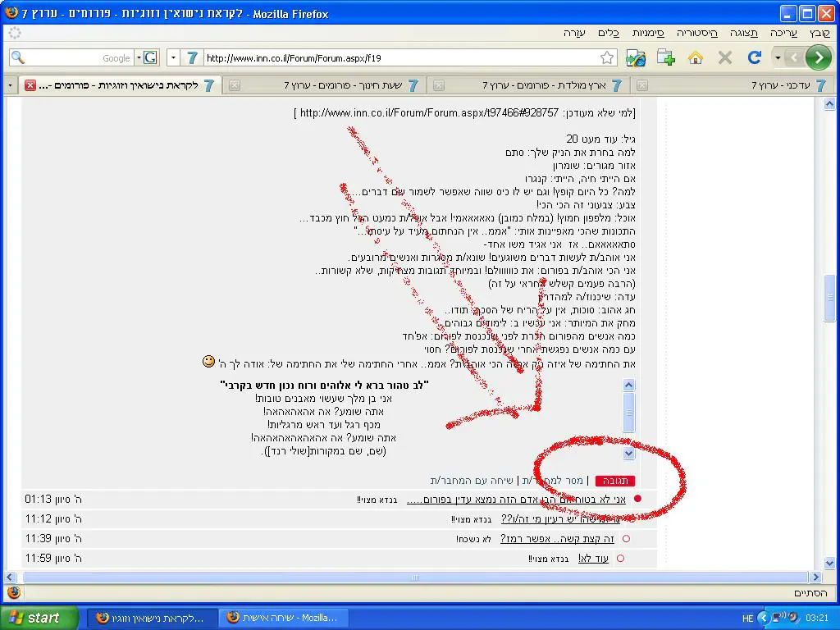
Task: Open the סימניות (Bookmarks) menu
Action: 648,33
